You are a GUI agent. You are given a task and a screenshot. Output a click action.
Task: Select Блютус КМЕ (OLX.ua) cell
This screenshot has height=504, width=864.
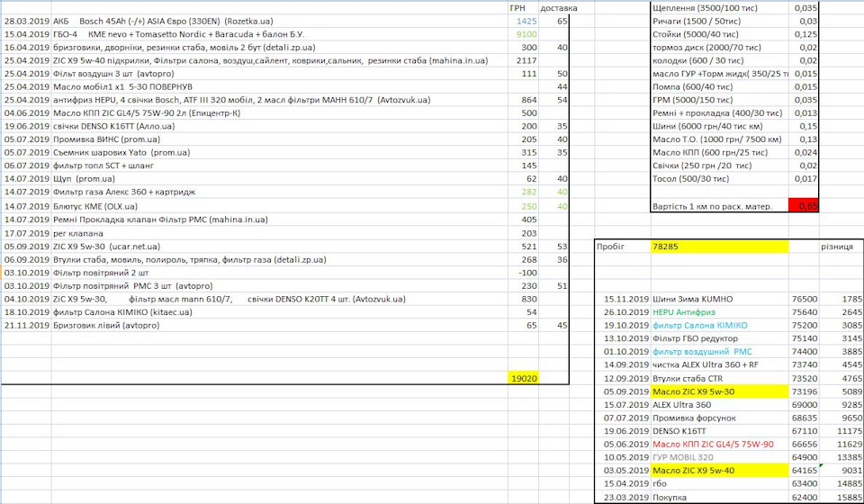point(279,206)
